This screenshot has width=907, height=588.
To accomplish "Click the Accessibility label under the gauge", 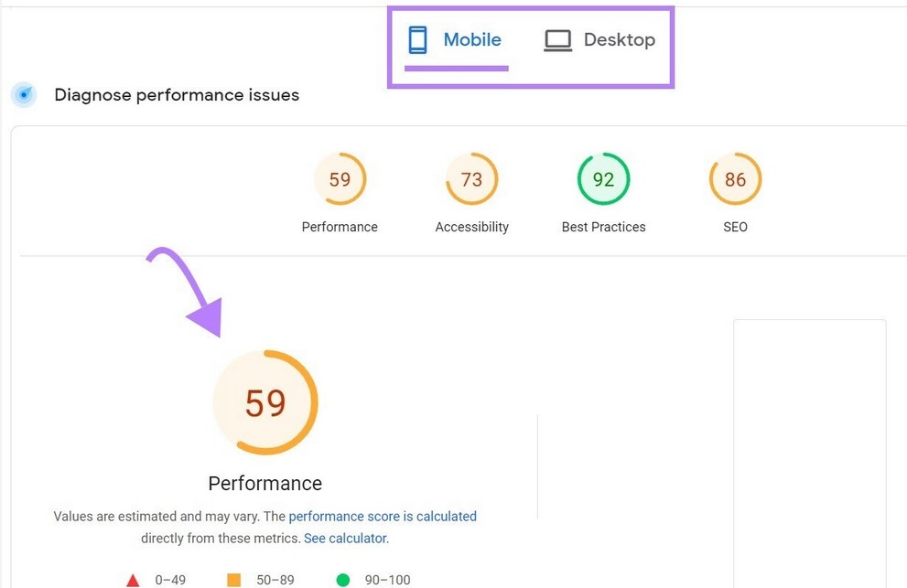I will click(471, 227).
